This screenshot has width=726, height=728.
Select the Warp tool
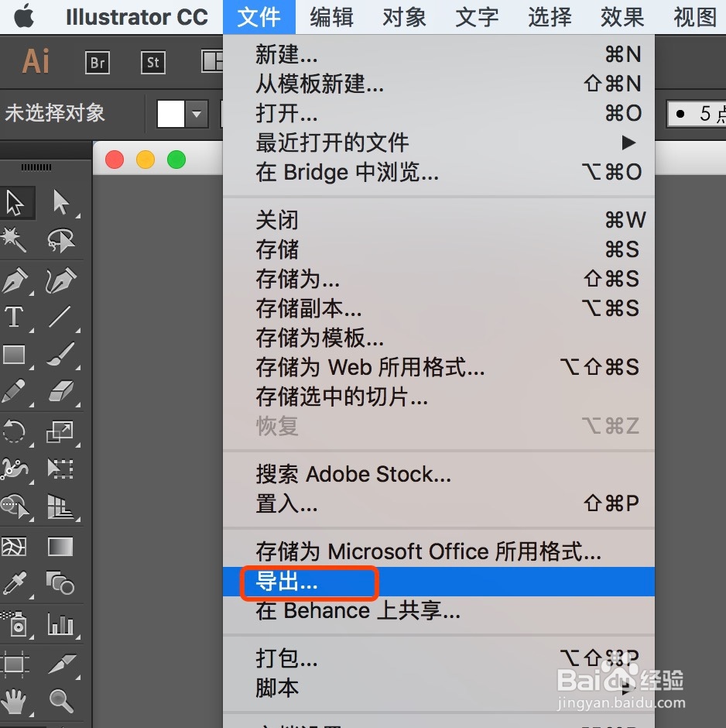14,469
